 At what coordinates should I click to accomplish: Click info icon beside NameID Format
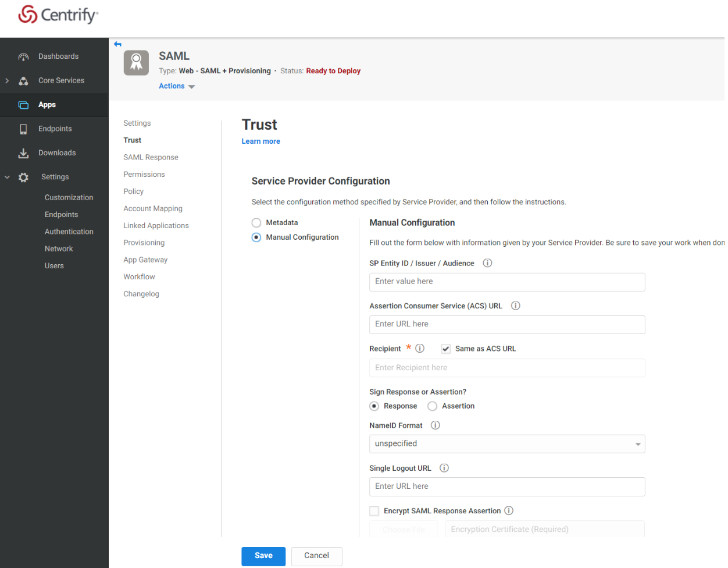435,425
